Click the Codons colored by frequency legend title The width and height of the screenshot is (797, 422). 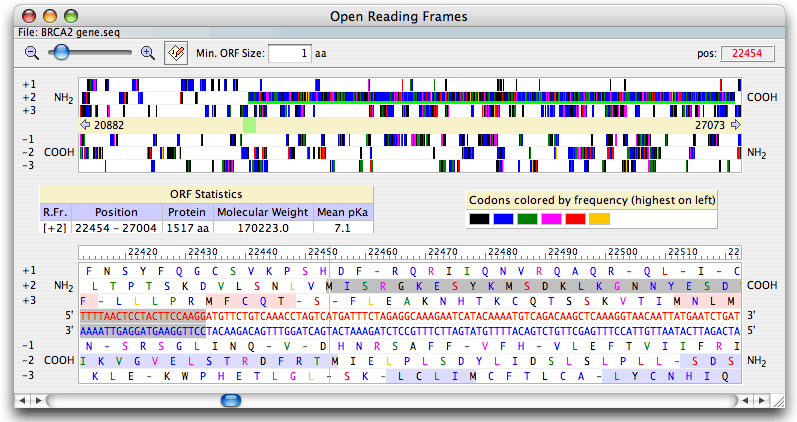point(592,200)
